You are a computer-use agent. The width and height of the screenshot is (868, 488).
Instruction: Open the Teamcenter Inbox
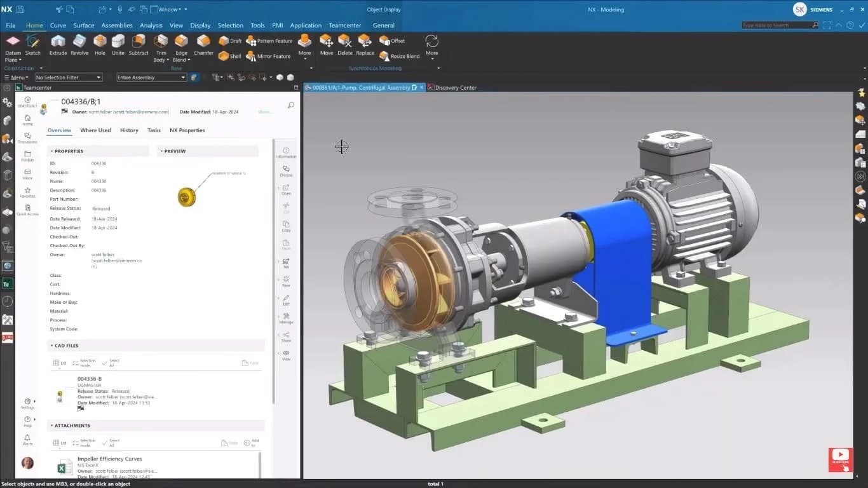coord(27,174)
